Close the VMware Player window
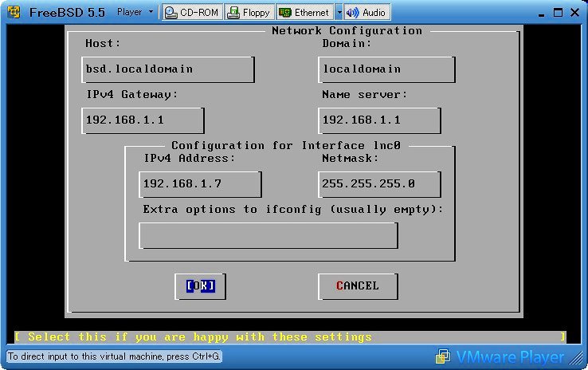The image size is (588, 370). pyautogui.click(x=574, y=12)
